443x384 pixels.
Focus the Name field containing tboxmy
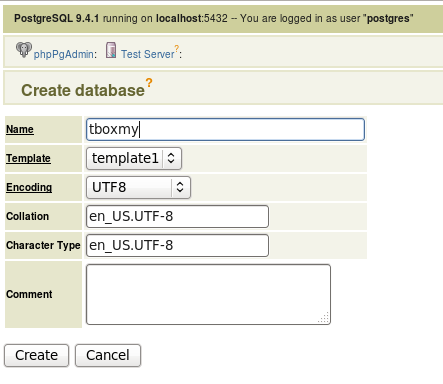(225, 129)
